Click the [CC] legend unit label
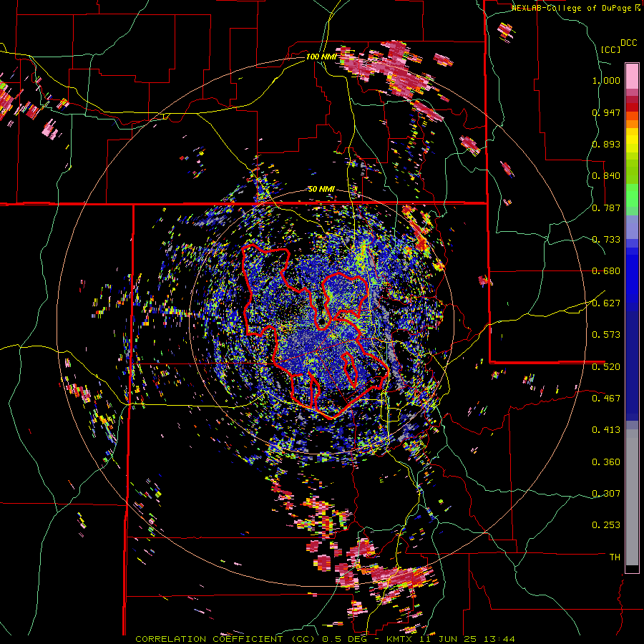Screen dimensions: 644x644 (x=610, y=49)
